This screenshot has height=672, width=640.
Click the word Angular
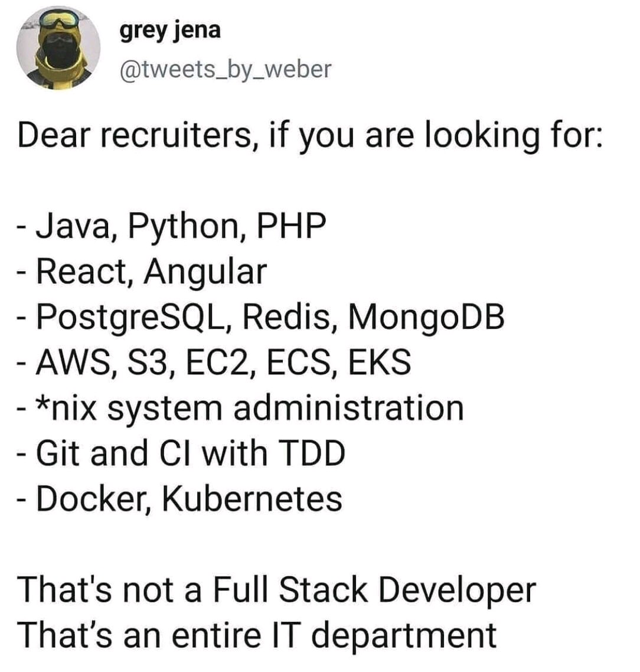pos(205,272)
